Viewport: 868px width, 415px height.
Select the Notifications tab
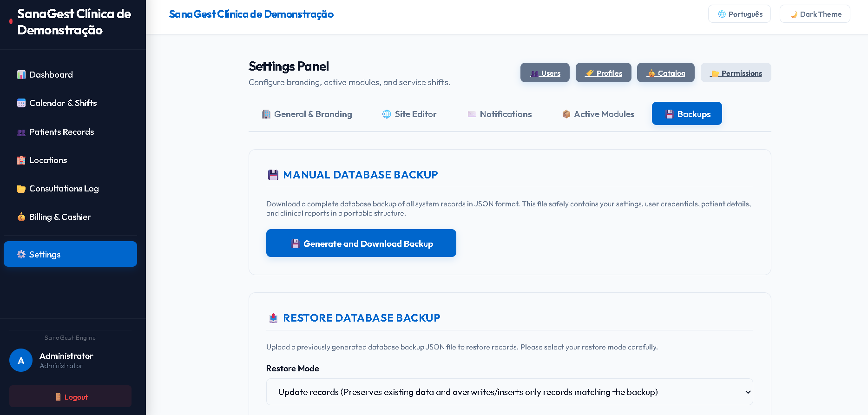[500, 114]
